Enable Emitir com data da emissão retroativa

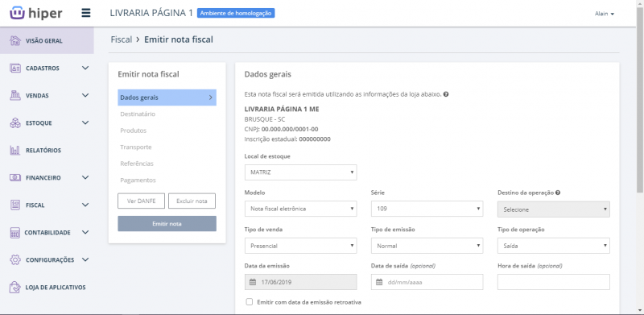click(x=249, y=302)
